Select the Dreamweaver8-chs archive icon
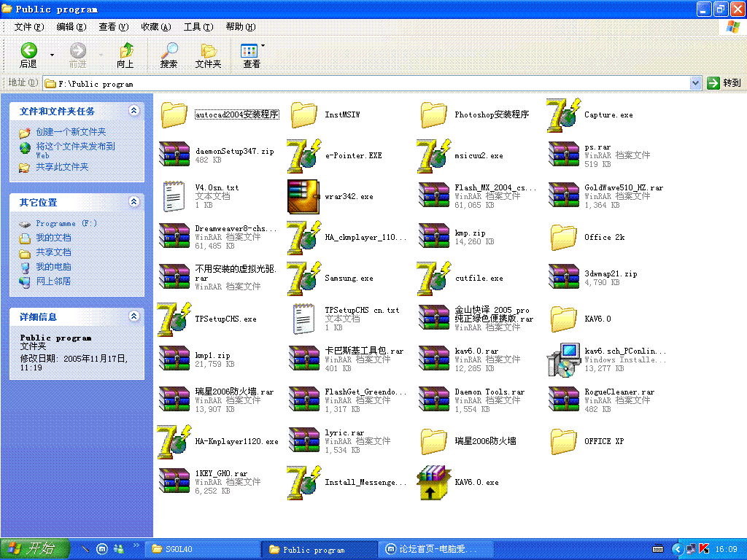747x560 pixels. coord(174,237)
